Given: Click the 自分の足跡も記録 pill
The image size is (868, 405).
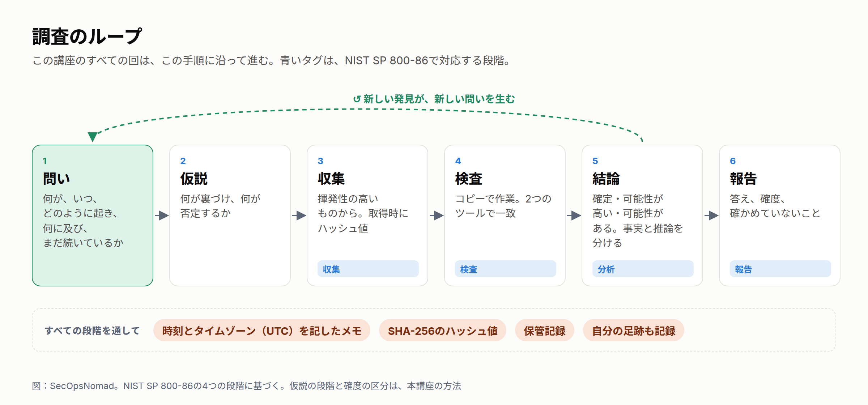Looking at the screenshot, I should pyautogui.click(x=634, y=331).
